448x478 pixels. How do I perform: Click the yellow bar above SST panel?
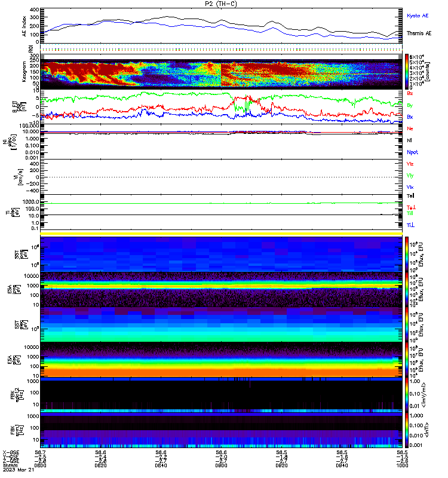tap(221, 234)
